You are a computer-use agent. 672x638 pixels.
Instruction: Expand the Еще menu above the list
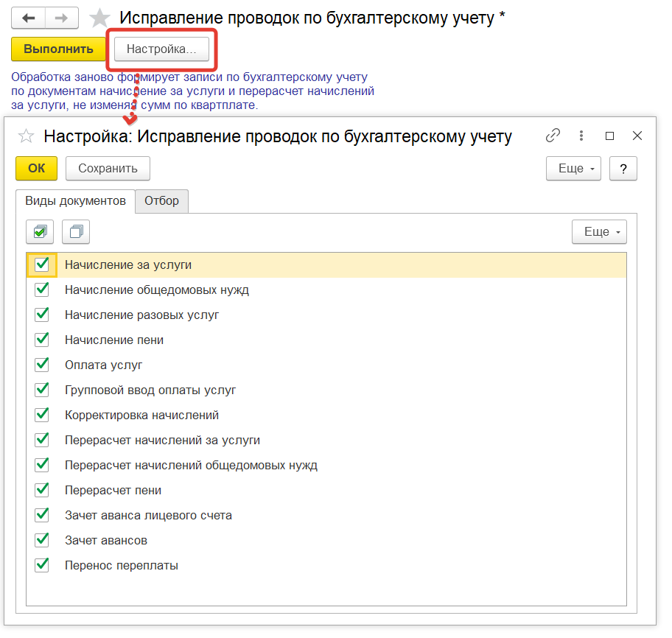pyautogui.click(x=599, y=232)
